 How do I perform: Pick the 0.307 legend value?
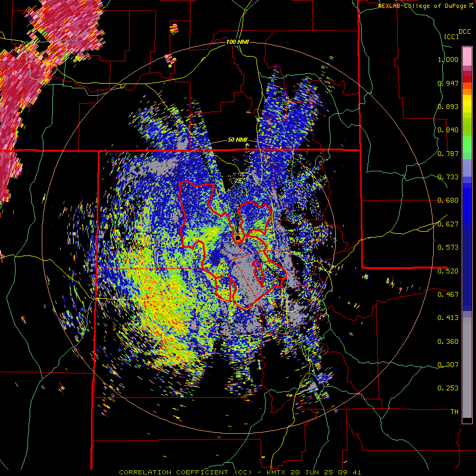(448, 365)
